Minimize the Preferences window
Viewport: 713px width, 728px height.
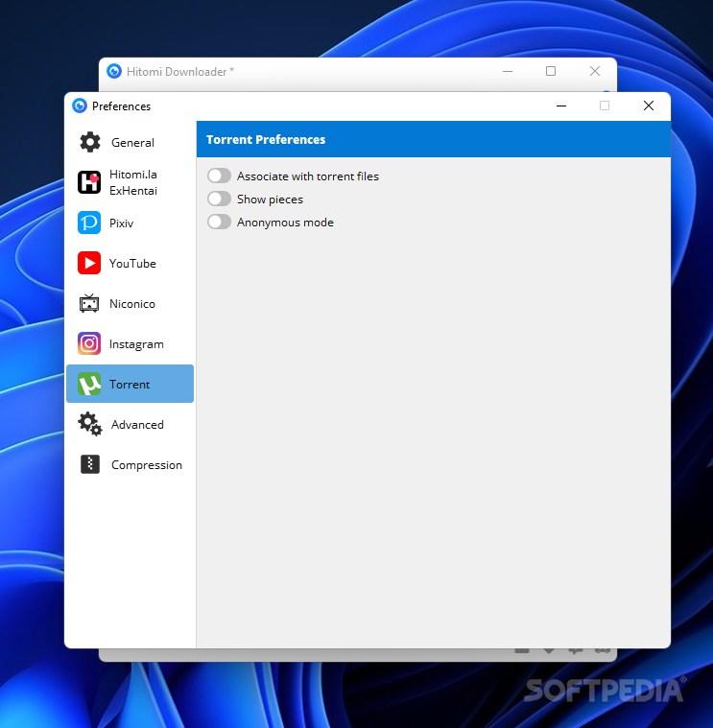[x=561, y=106]
